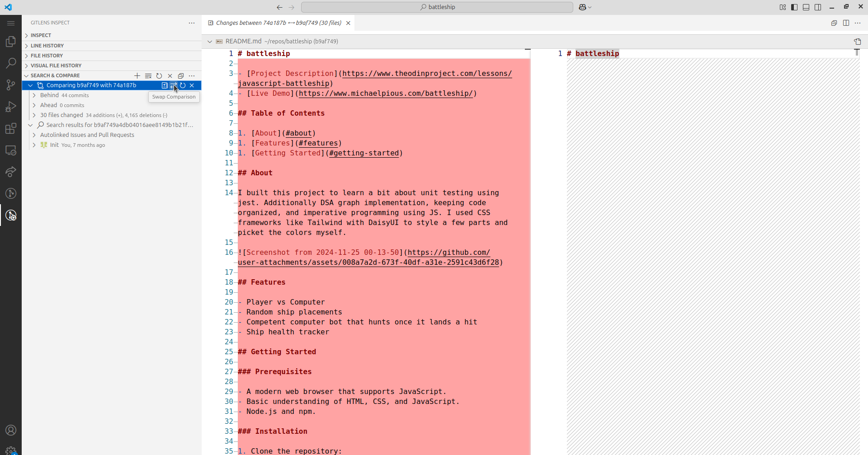Toggle the bottom panel visibility

tap(806, 7)
